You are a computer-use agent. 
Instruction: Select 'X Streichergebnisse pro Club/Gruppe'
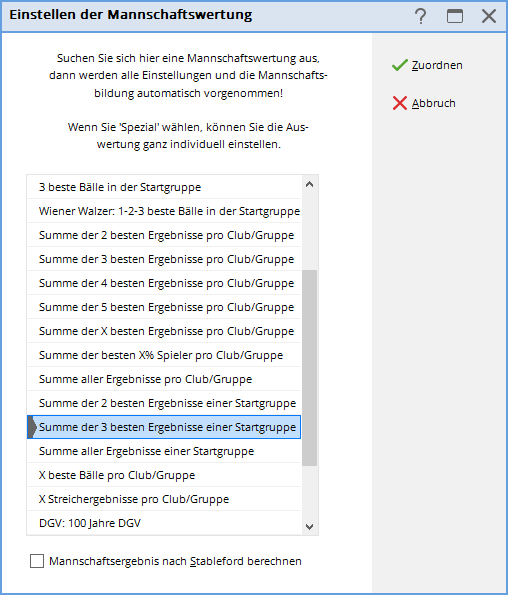164,499
